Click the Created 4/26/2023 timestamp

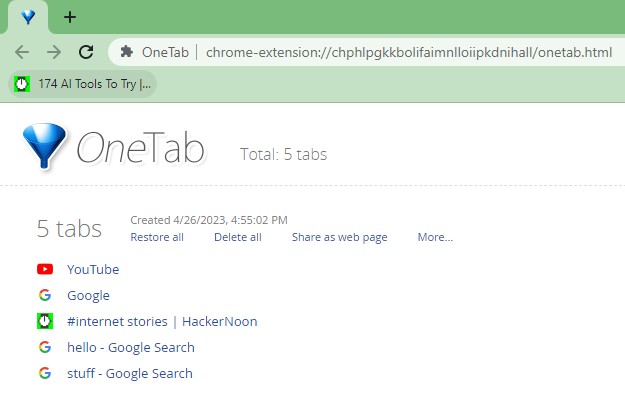(209, 220)
